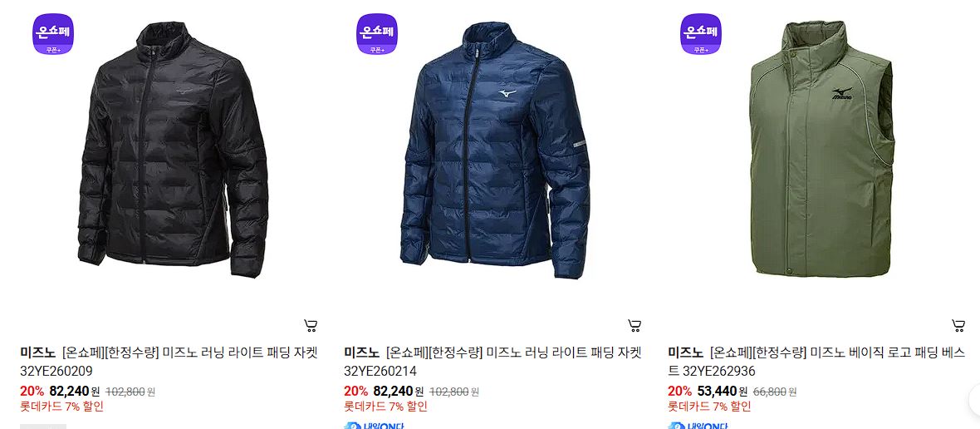This screenshot has height=429, width=980.
Task: Open the navy Mizuno padding jacket image
Action: click(x=495, y=150)
